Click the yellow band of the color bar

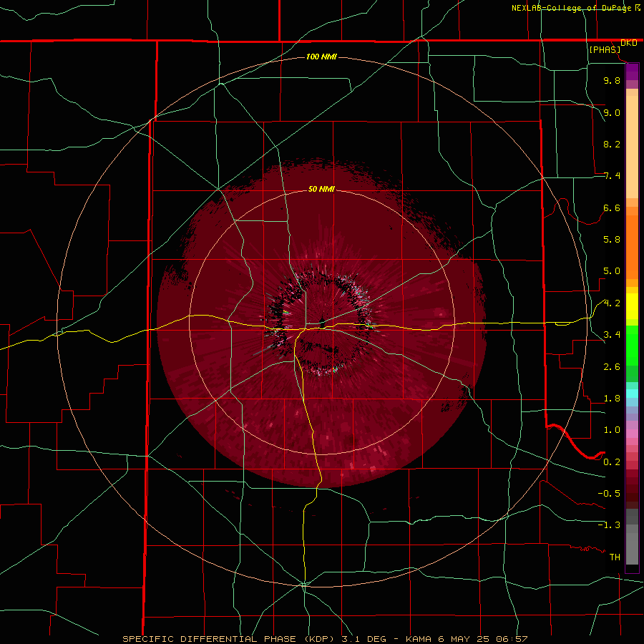[x=632, y=306]
